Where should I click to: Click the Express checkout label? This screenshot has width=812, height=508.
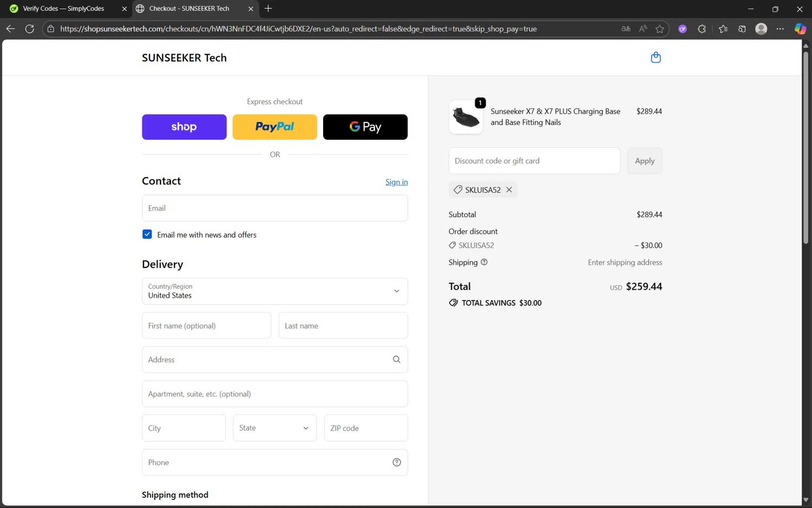click(275, 102)
